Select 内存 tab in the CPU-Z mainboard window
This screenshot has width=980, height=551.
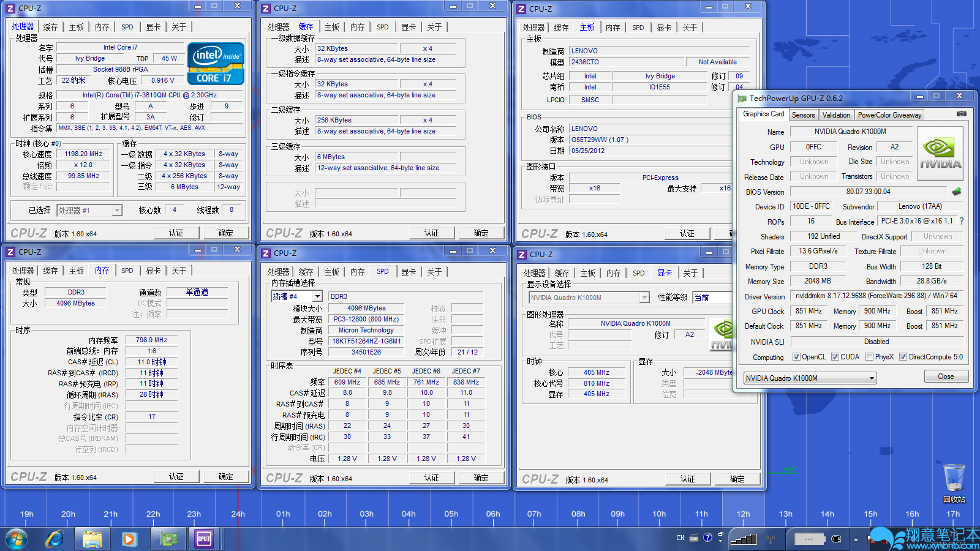(x=612, y=28)
